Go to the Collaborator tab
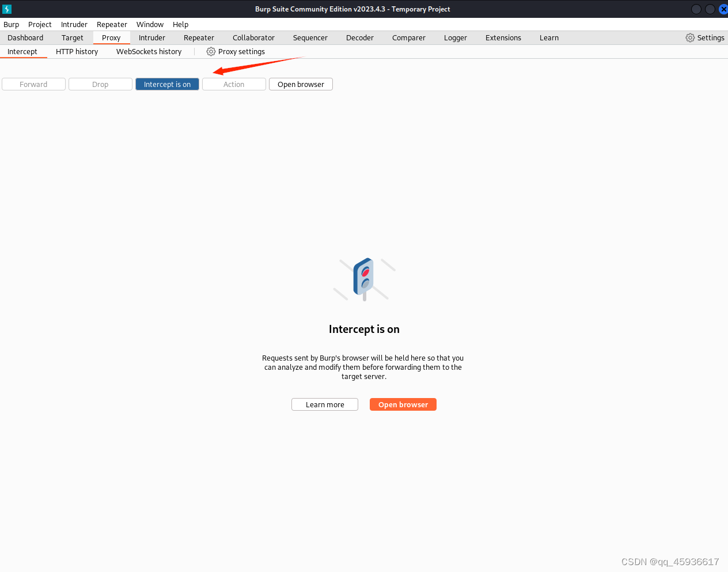This screenshot has height=572, width=728. [x=253, y=37]
